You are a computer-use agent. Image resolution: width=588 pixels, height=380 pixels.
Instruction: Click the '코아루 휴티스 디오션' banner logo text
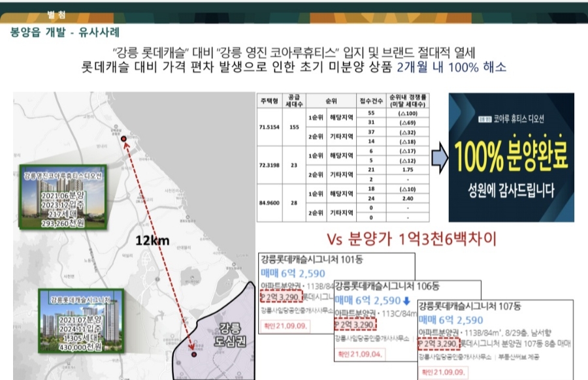point(518,119)
